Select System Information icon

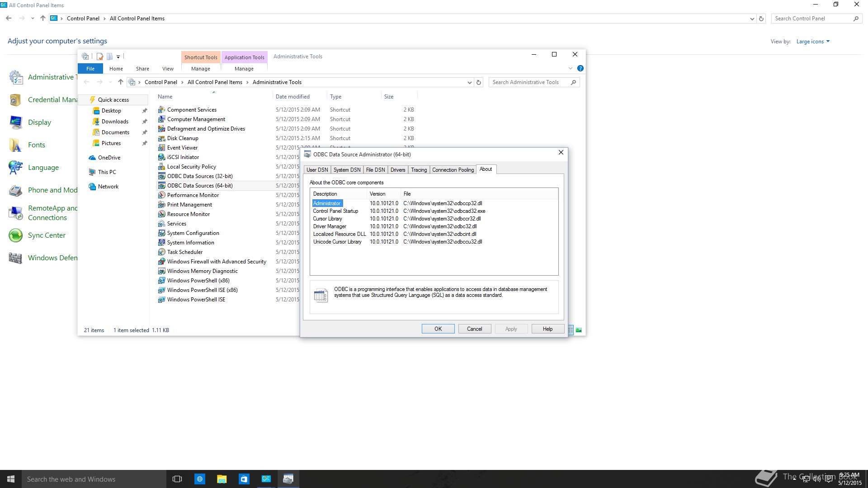(x=161, y=243)
